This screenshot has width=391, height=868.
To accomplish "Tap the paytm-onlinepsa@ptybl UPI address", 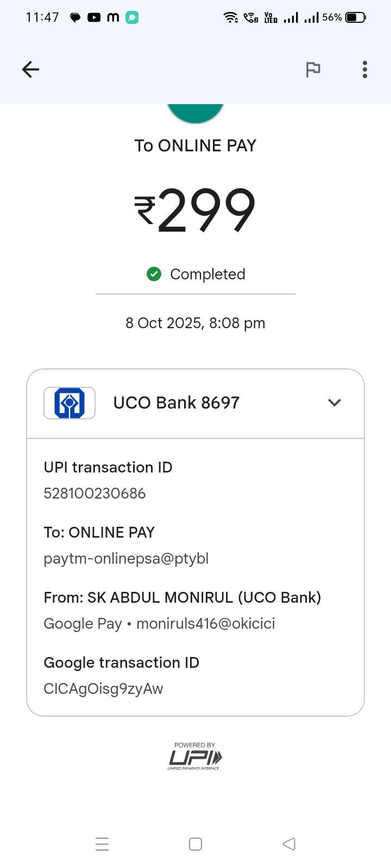I will [x=126, y=559].
